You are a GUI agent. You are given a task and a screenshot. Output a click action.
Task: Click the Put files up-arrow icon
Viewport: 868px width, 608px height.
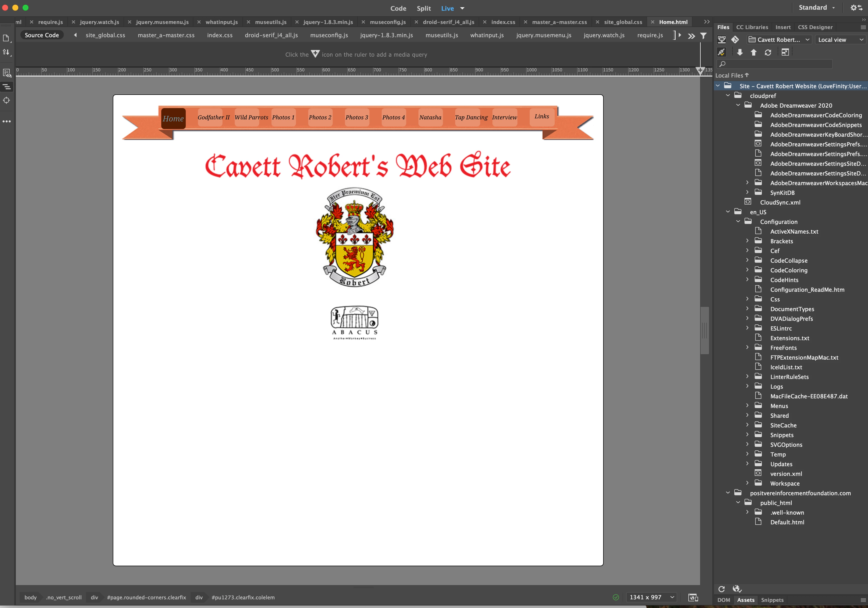click(753, 53)
